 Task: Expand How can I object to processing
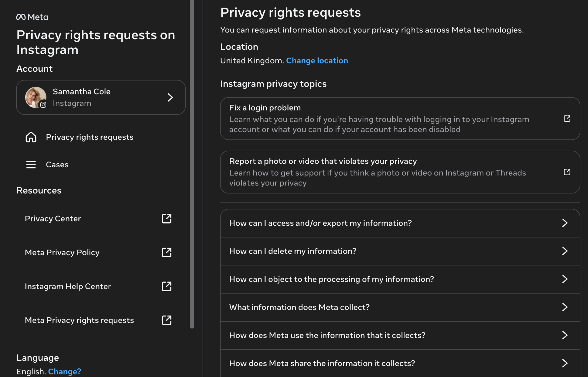tap(400, 279)
